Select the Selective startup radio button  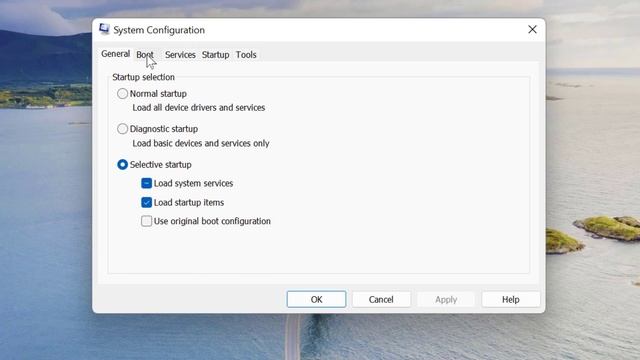(122, 164)
